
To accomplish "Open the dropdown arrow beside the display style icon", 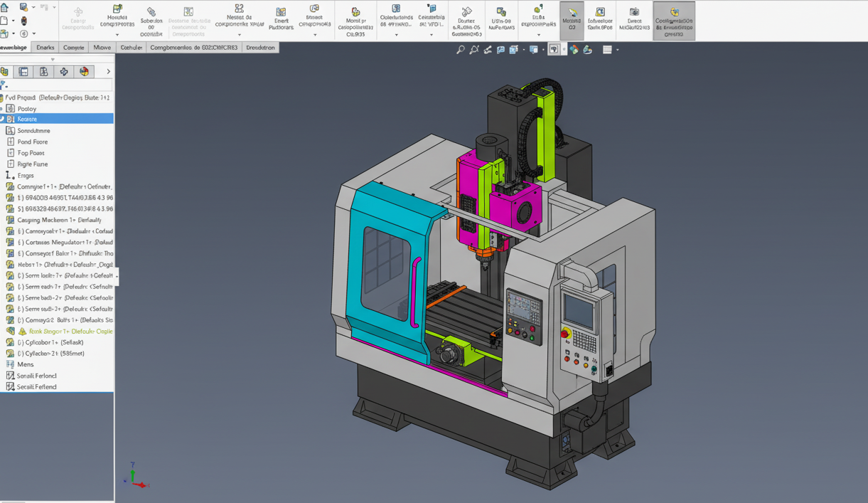I will coord(523,50).
